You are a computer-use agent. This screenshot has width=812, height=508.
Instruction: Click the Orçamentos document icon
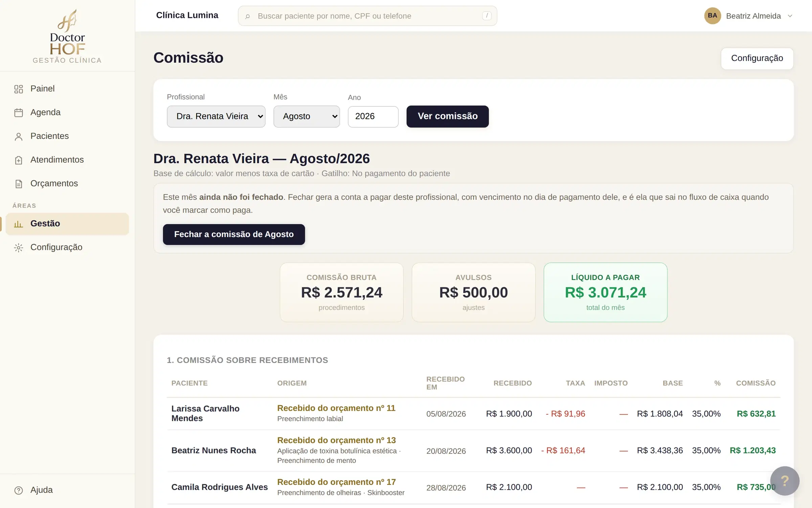coord(19,184)
